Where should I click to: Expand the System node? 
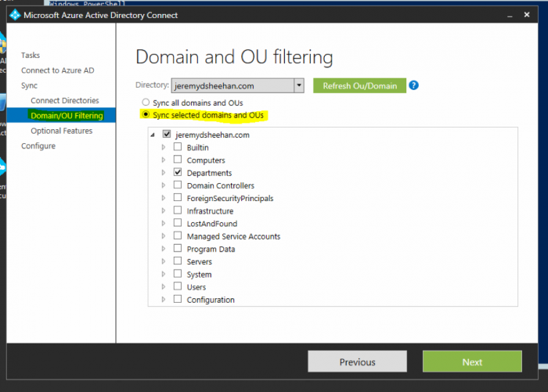click(x=163, y=275)
